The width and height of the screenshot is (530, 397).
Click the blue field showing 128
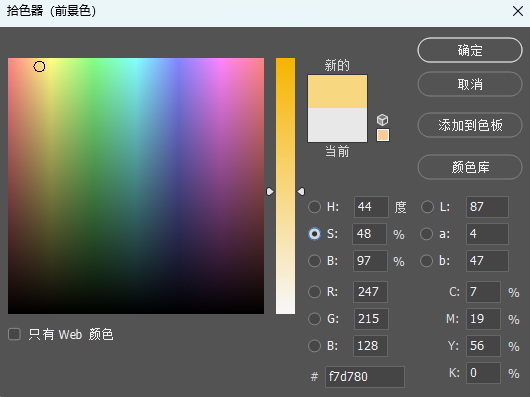[370, 346]
